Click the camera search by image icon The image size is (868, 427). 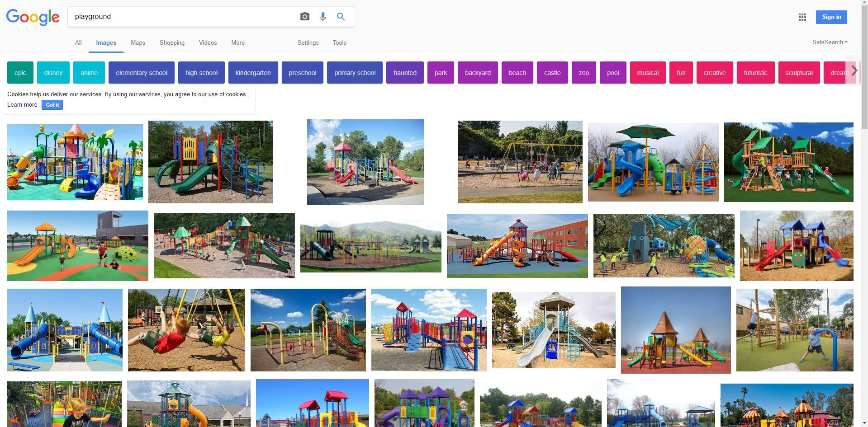pyautogui.click(x=305, y=17)
